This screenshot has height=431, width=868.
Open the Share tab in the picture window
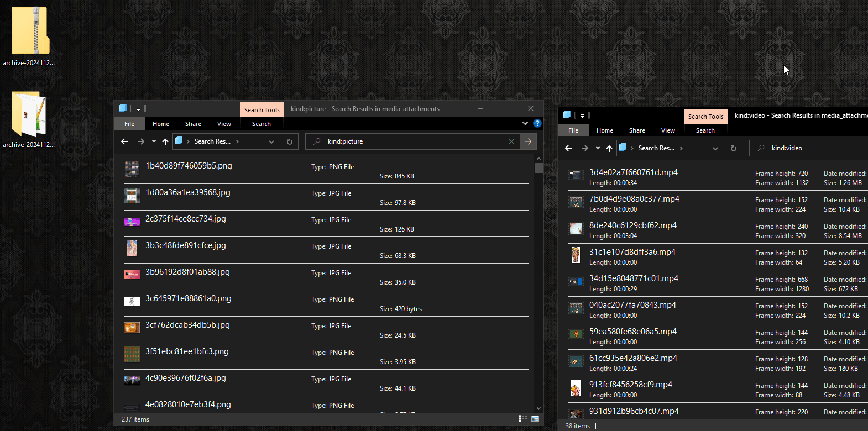pos(193,124)
